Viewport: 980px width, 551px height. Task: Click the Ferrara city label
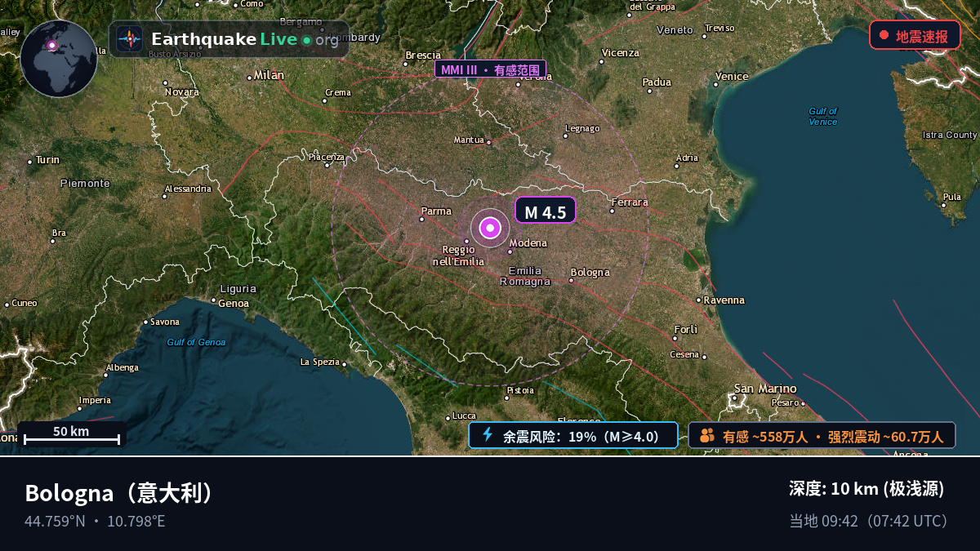pyautogui.click(x=630, y=202)
